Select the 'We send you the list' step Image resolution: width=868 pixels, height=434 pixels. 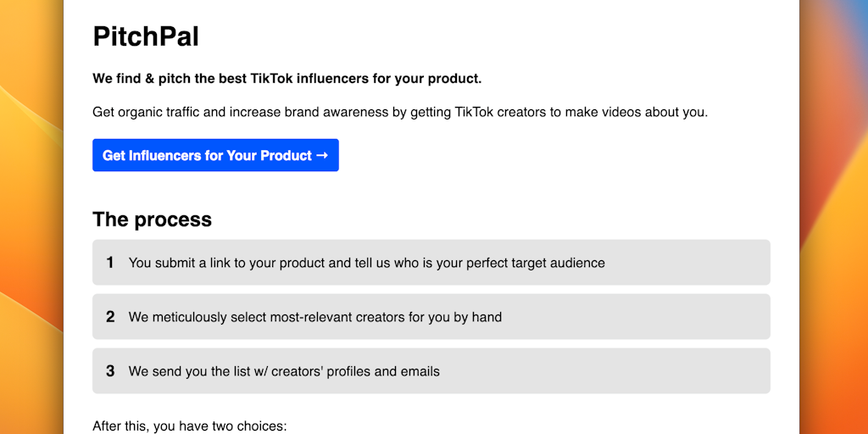(284, 371)
